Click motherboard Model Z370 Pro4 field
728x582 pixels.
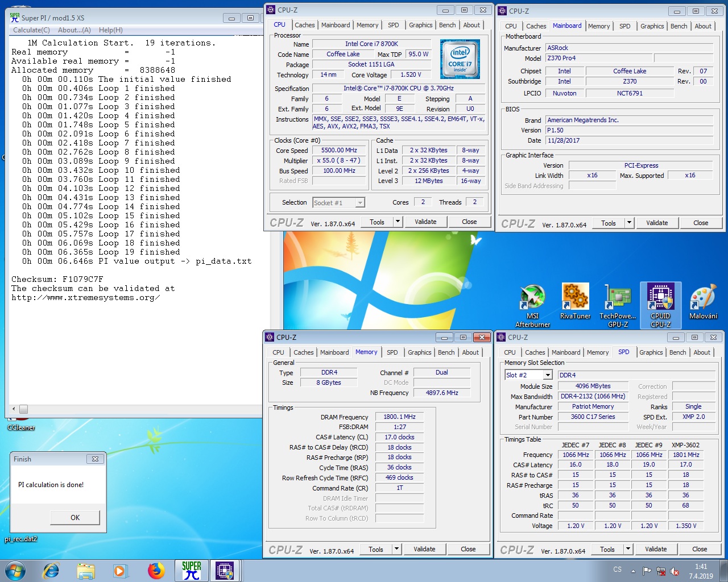point(598,58)
